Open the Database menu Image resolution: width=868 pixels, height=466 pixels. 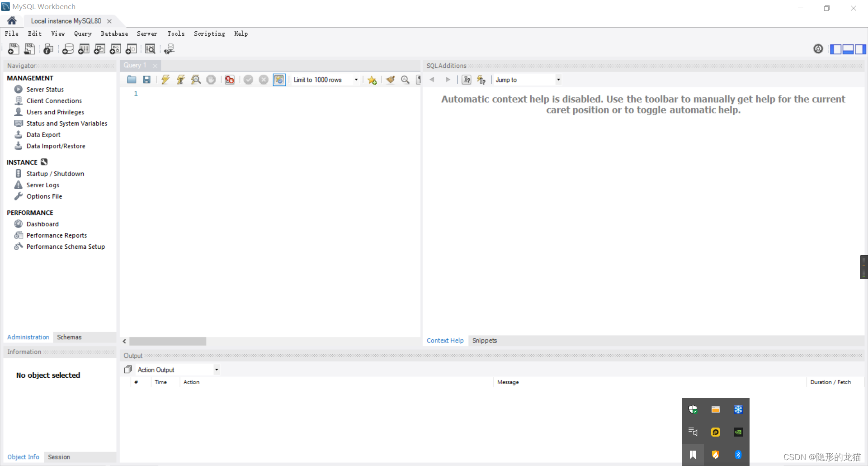point(114,33)
